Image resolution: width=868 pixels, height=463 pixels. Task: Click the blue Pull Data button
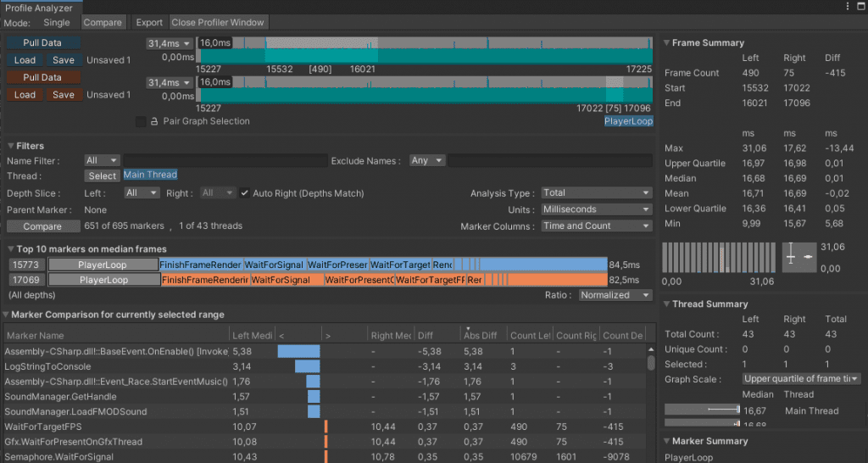[x=44, y=43]
